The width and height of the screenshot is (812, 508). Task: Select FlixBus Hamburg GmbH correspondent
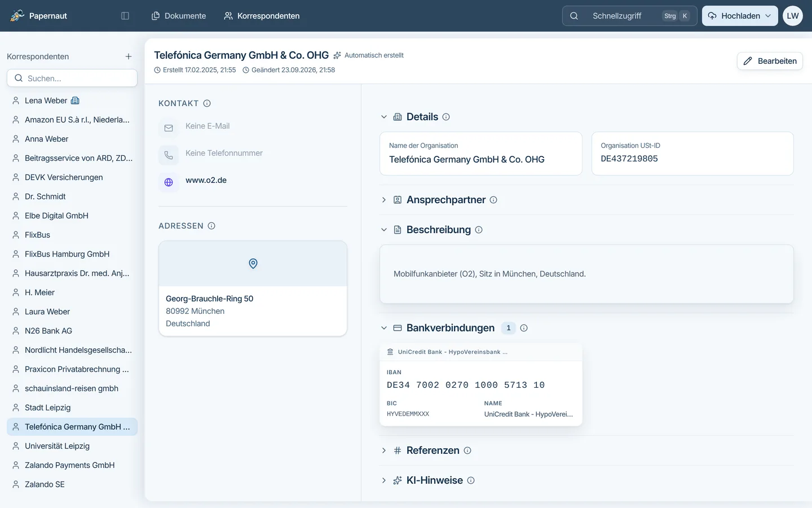click(x=72, y=254)
